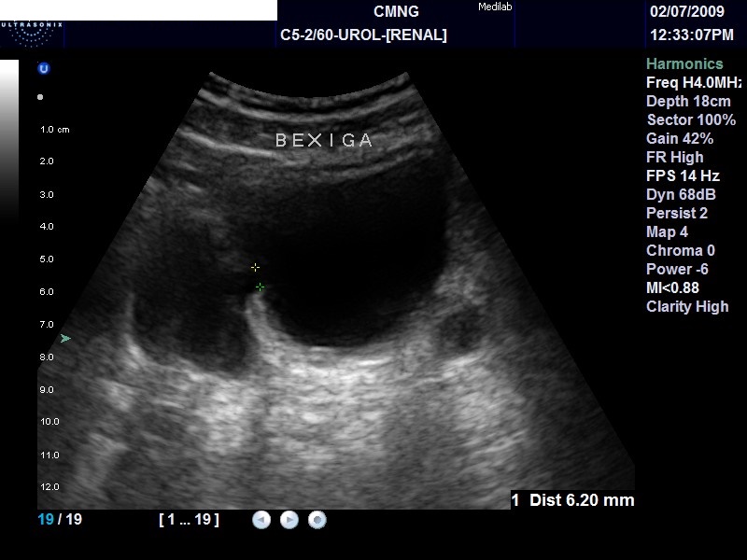This screenshot has width=747, height=560.
Task: Click Power -6 parameter
Action: pos(677,269)
